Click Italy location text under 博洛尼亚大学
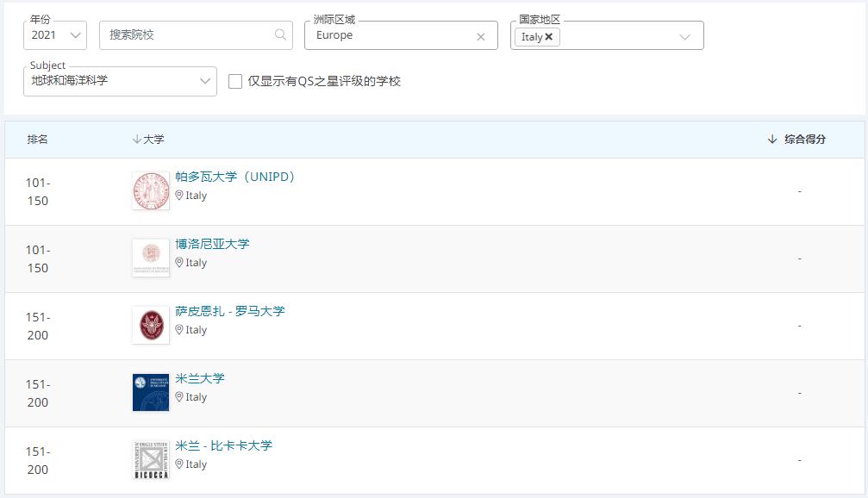Viewport: 868px width, 498px height. [x=196, y=262]
